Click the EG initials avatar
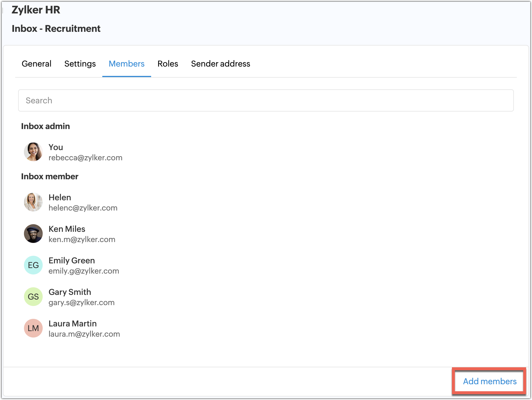 click(33, 265)
